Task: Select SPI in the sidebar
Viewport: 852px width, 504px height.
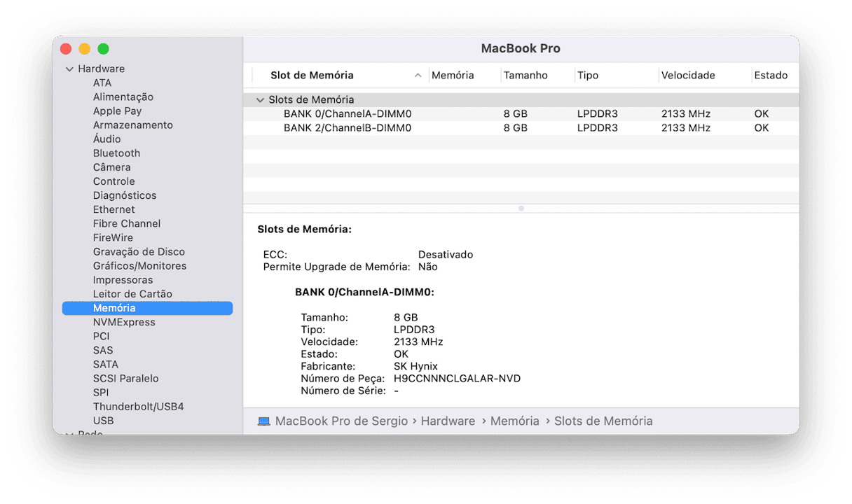Action: coord(101,392)
